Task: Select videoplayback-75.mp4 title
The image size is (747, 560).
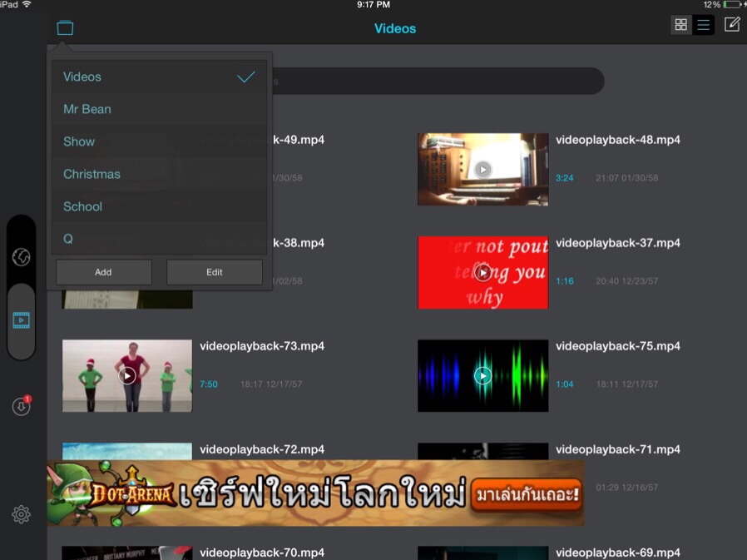Action: (x=618, y=346)
